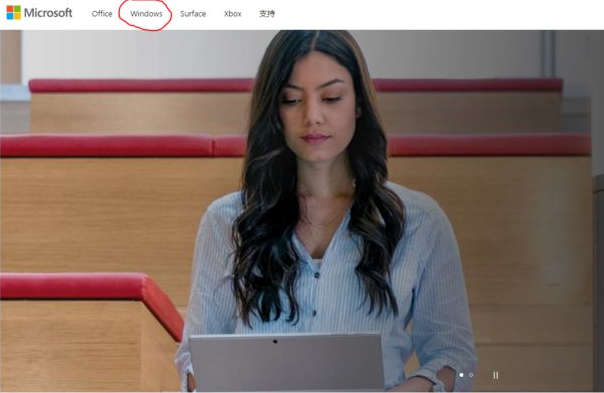Open the Microsoft logo home link
The width and height of the screenshot is (604, 393).
(39, 13)
